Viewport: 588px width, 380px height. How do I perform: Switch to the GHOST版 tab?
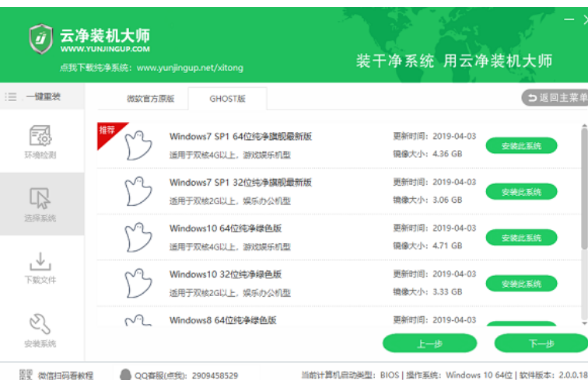click(227, 99)
